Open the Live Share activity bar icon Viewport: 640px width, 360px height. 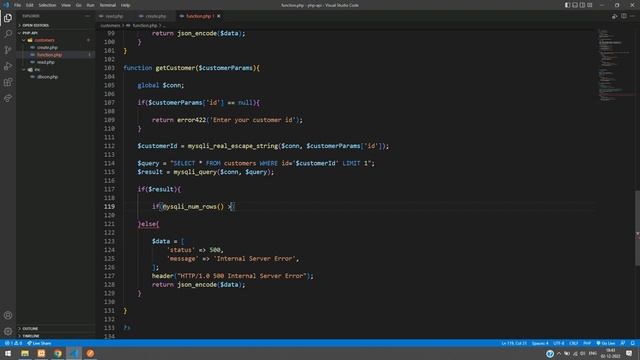pyautogui.click(x=8, y=98)
